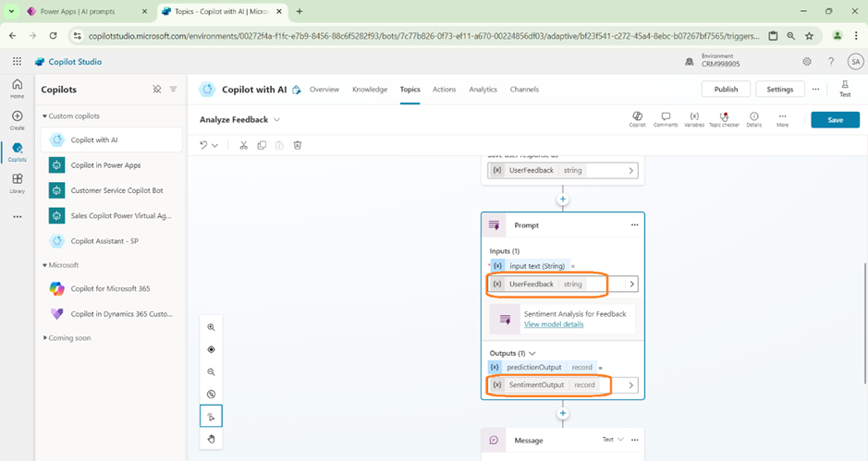Select Customer Service Copilot Bot
This screenshot has height=461, width=868.
click(x=116, y=190)
